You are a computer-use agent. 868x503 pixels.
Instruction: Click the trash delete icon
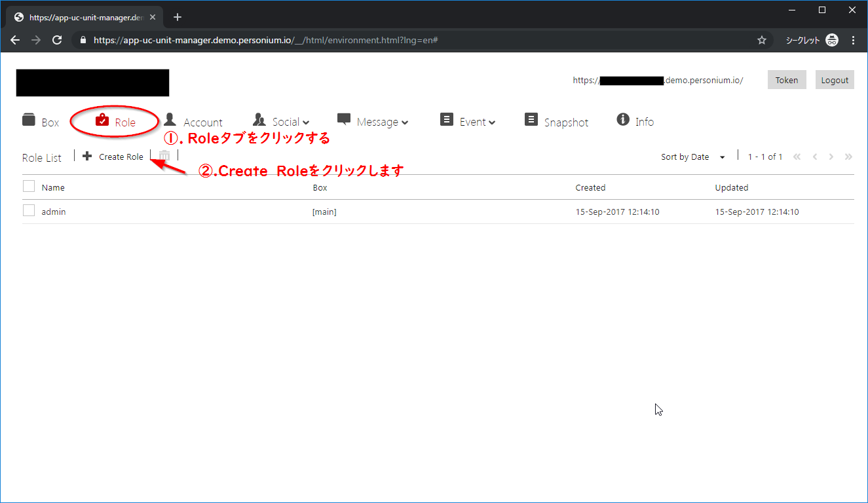164,156
